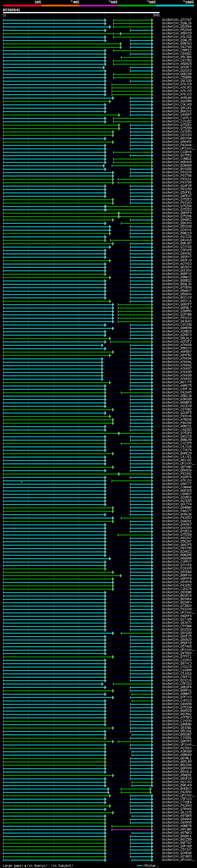
Task: Click the orange ~40% identity legend segment
Action: pyautogui.click(x=60, y=6)
